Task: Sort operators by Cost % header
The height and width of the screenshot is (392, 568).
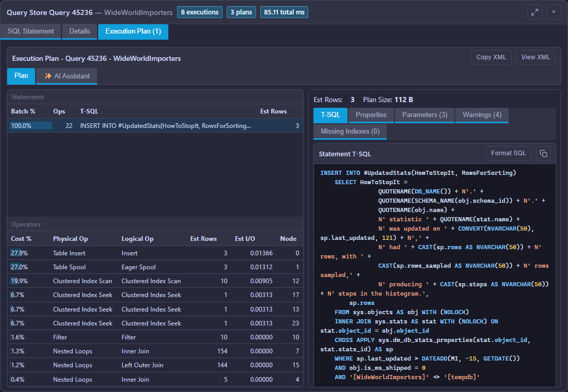Action: pos(21,239)
